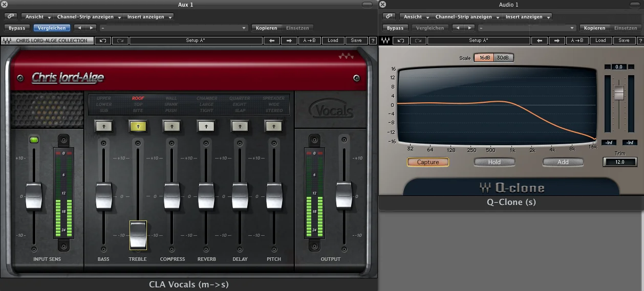Go to next preset in CLA Vocals Waves bar
This screenshot has height=291, width=644.
pyautogui.click(x=289, y=40)
